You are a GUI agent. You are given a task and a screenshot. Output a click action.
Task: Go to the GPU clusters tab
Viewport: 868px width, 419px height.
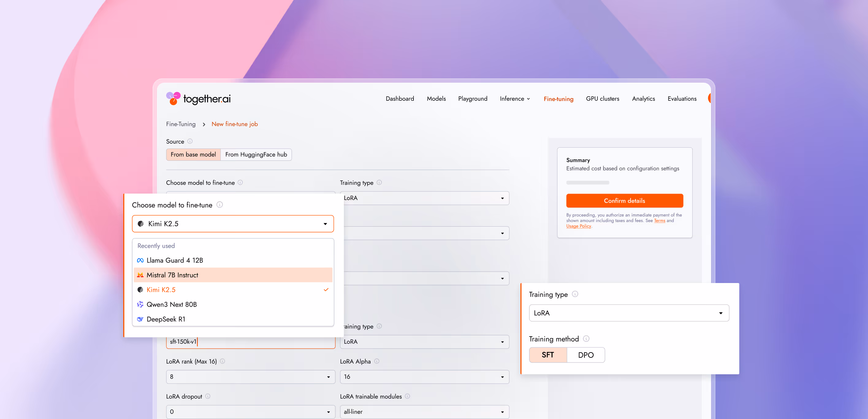602,99
